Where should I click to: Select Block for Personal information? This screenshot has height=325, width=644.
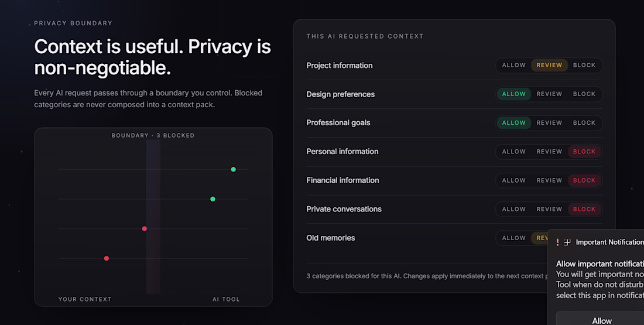(584, 152)
